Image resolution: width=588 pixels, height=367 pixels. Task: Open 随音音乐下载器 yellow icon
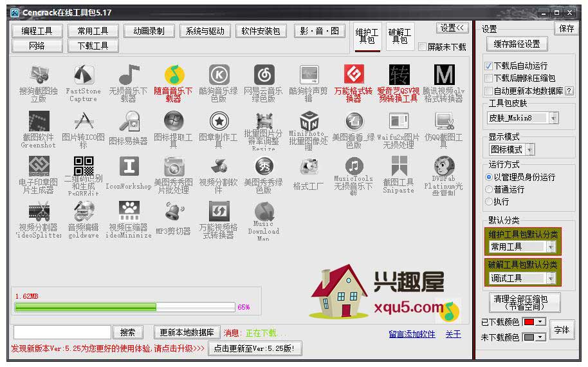(174, 75)
